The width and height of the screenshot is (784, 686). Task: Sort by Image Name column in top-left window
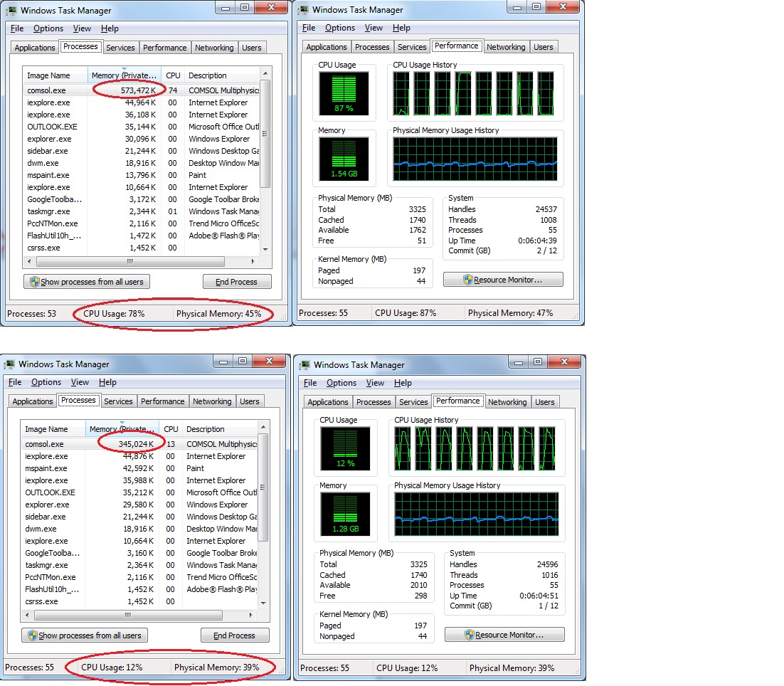[x=55, y=75]
